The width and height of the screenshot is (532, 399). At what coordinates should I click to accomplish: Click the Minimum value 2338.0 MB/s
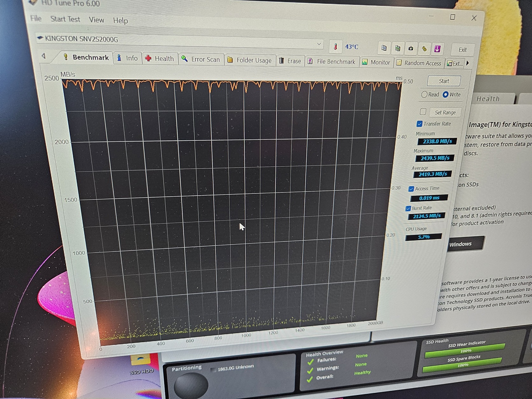tap(437, 141)
